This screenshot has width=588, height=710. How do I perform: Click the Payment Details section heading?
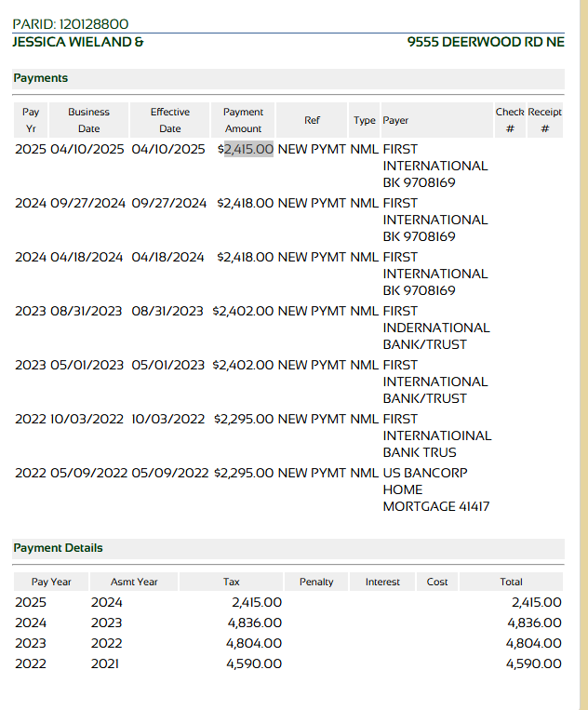58,548
